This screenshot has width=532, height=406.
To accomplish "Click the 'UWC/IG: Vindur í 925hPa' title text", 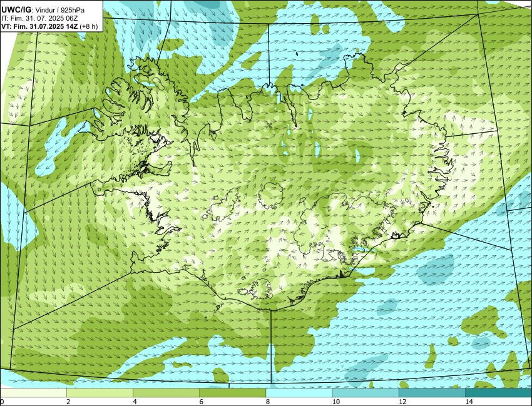I will (x=43, y=10).
